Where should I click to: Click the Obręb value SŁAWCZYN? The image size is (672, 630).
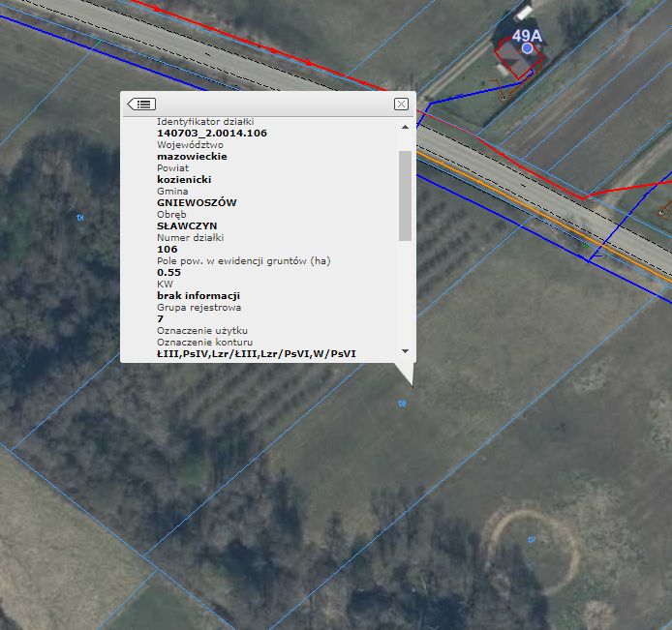pyautogui.click(x=187, y=225)
